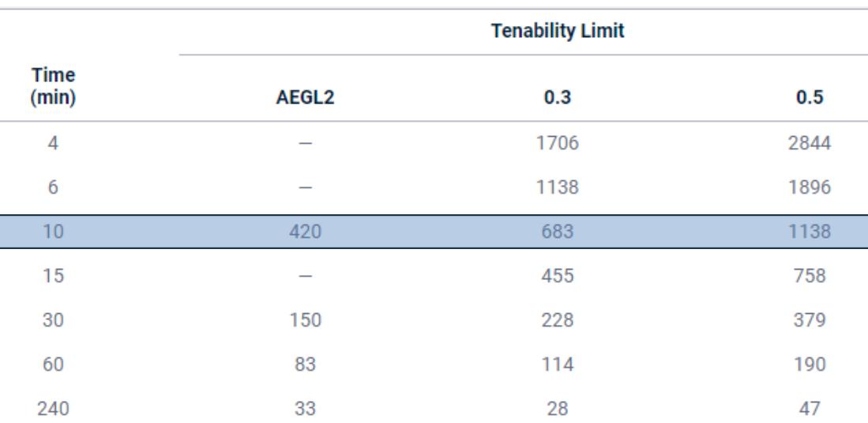The image size is (868, 423).
Task: Select the Time (min) column header
Action: 53,86
